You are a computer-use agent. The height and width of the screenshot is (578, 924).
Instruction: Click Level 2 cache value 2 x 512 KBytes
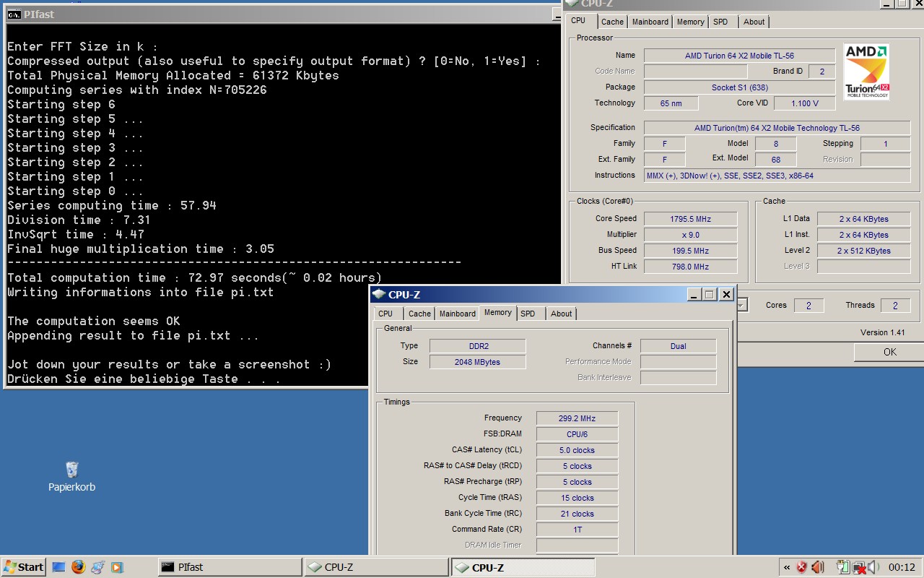click(x=864, y=251)
